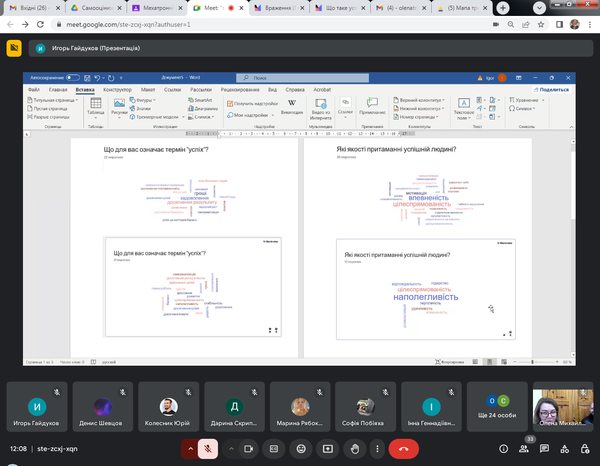This screenshot has width=600, height=466.
Task: Unmute the microphone in Meet
Action: [208, 450]
